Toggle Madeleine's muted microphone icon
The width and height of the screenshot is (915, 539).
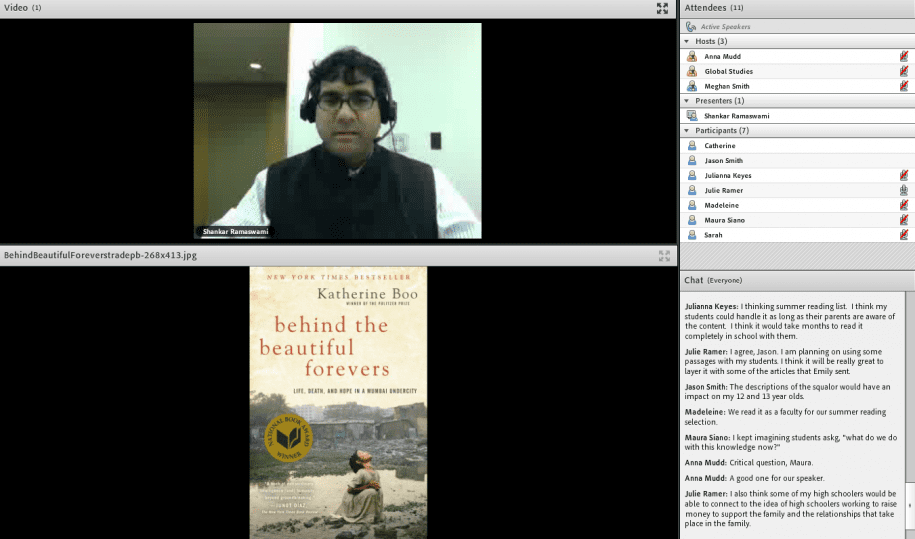[x=903, y=205]
